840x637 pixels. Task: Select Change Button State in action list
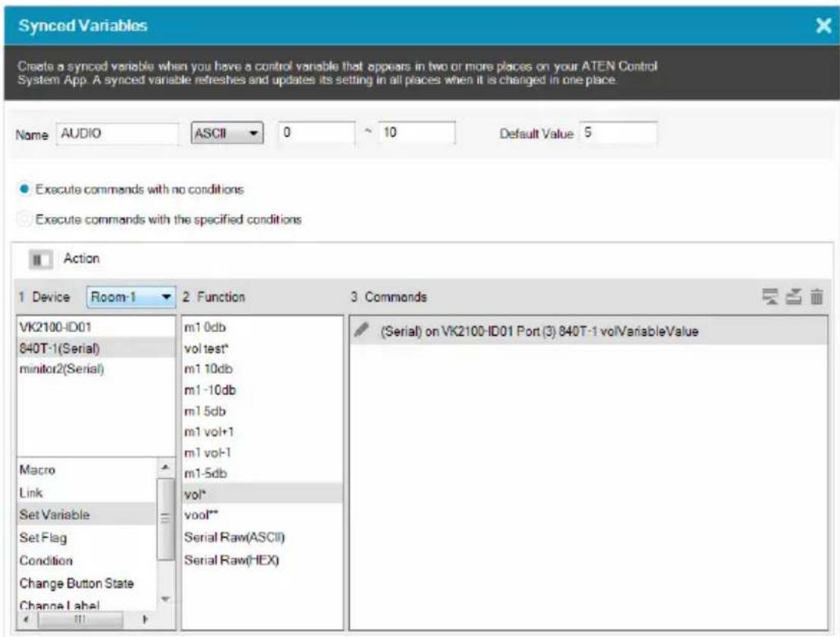coord(87,584)
